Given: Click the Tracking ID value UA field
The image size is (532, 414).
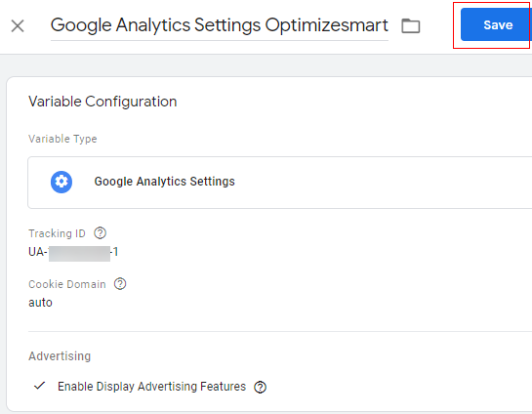Looking at the screenshot, I should pos(73,252).
